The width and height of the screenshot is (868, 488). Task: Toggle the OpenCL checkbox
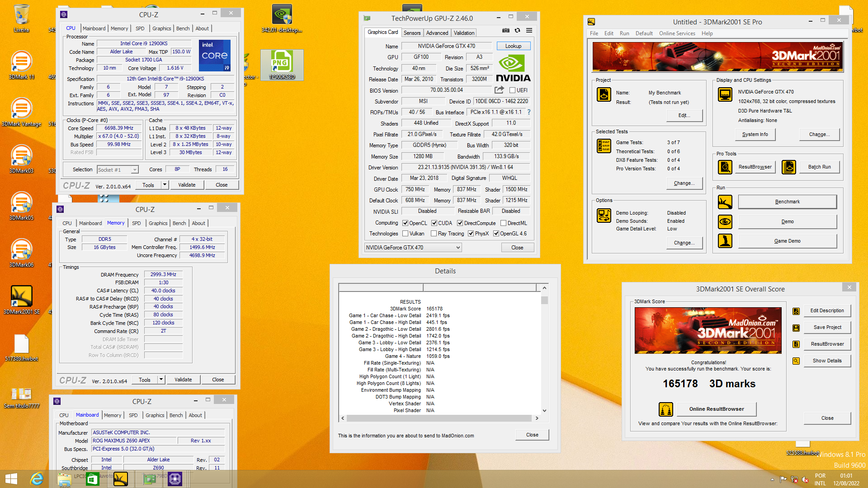point(406,223)
